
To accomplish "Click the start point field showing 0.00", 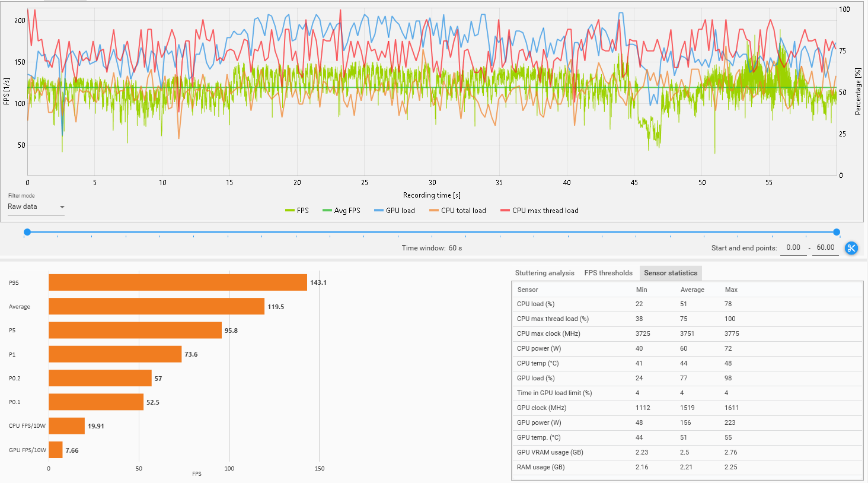I will [793, 248].
